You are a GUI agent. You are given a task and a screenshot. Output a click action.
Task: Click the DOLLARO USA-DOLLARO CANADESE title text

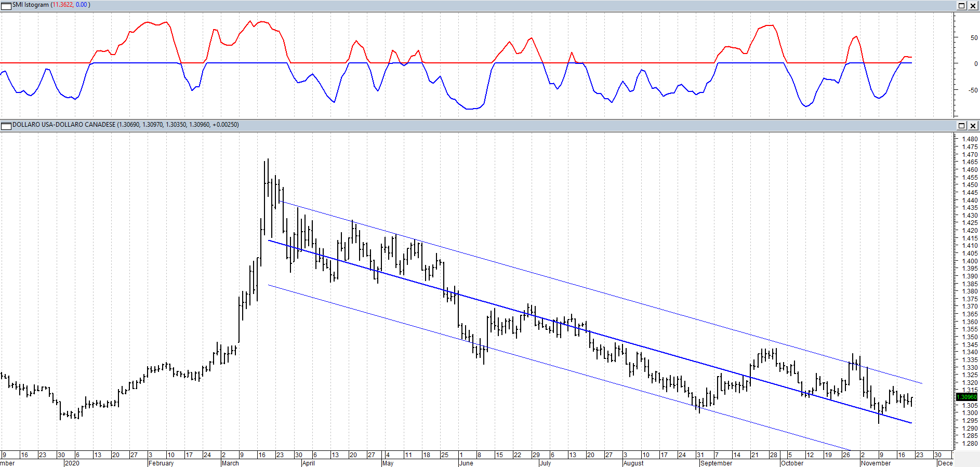(64, 125)
